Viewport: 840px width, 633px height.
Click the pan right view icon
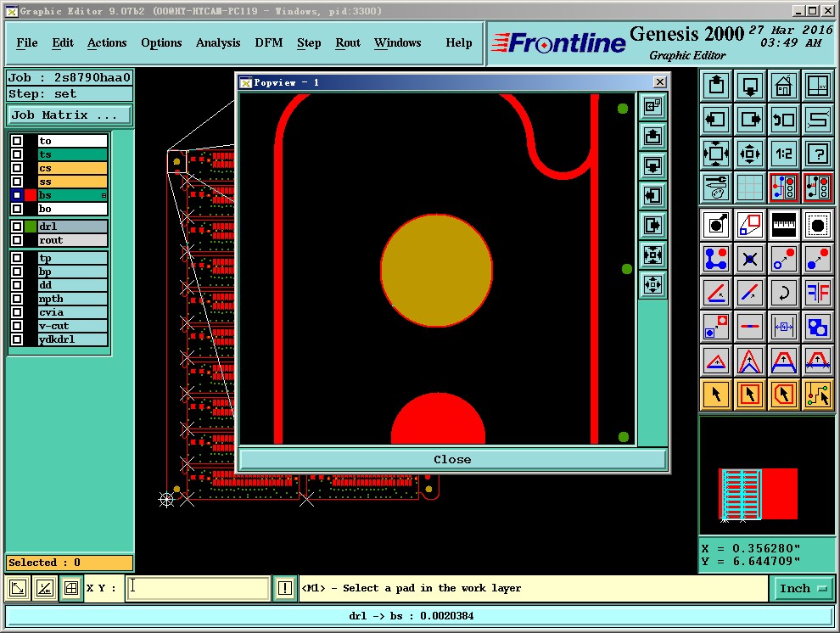pos(750,120)
